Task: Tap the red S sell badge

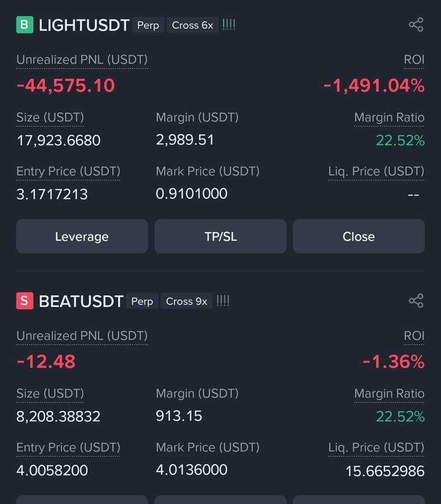Action: 25,301
